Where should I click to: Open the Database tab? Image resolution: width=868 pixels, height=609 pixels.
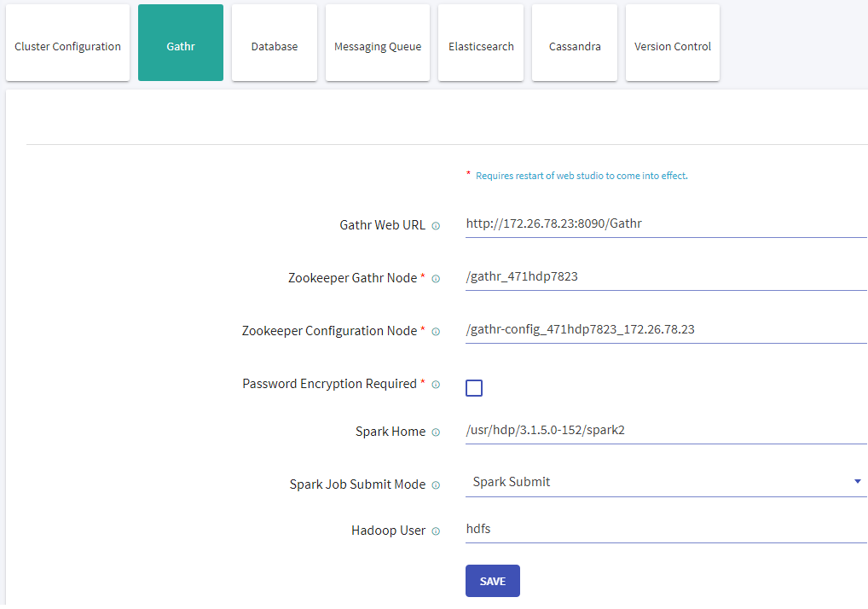pos(275,46)
